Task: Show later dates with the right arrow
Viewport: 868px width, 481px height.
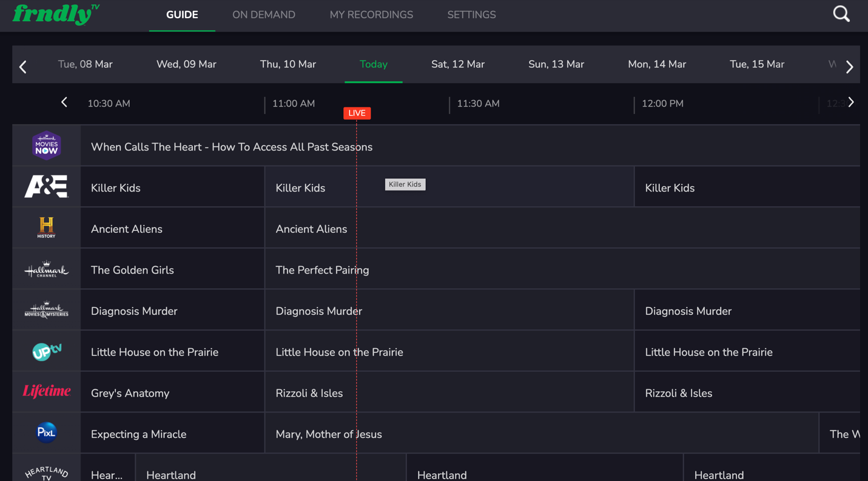Action: tap(849, 67)
